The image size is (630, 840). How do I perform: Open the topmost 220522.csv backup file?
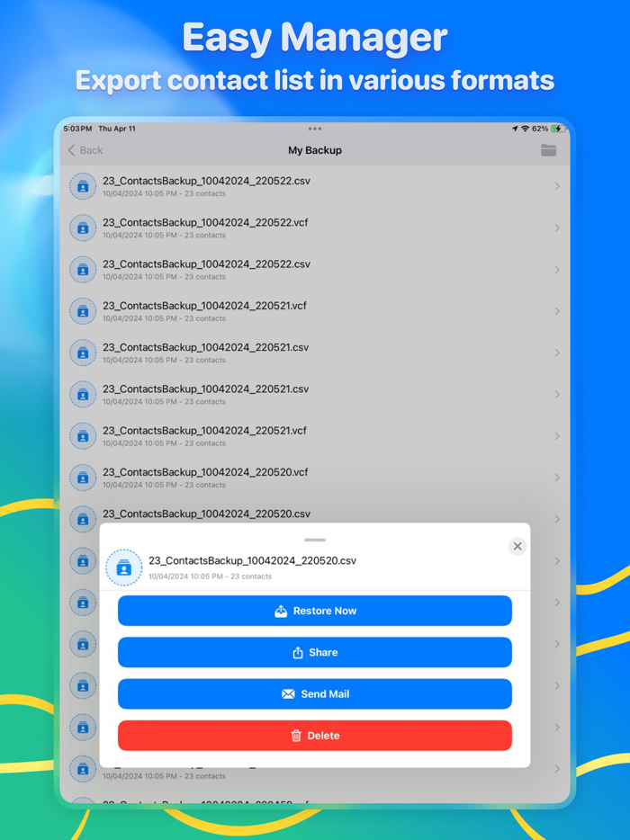pyautogui.click(x=315, y=186)
